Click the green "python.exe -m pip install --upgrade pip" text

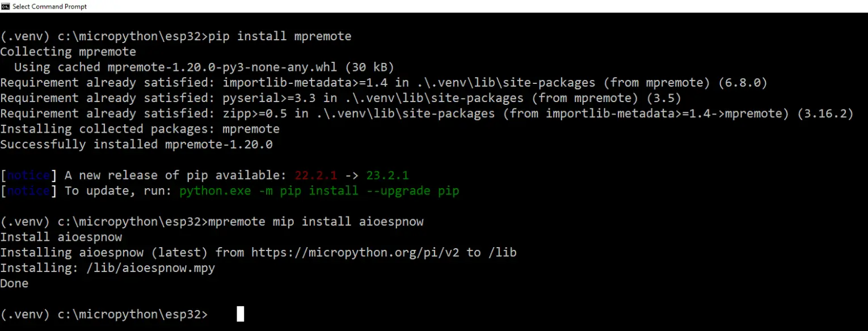pos(319,190)
